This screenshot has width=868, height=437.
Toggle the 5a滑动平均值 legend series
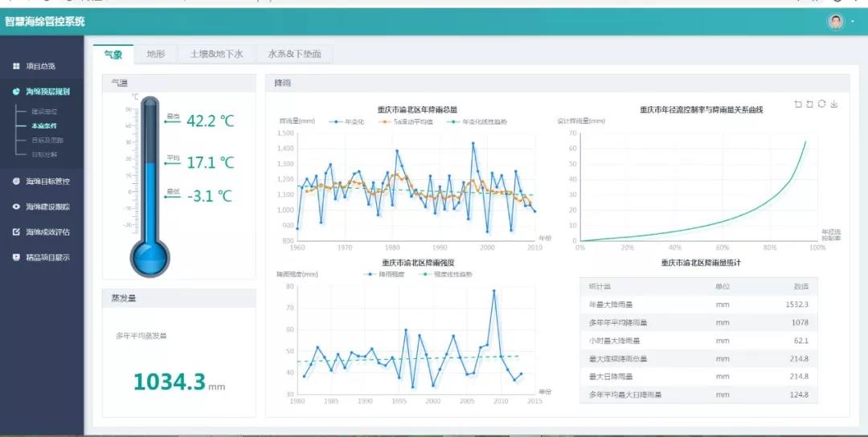coord(405,121)
